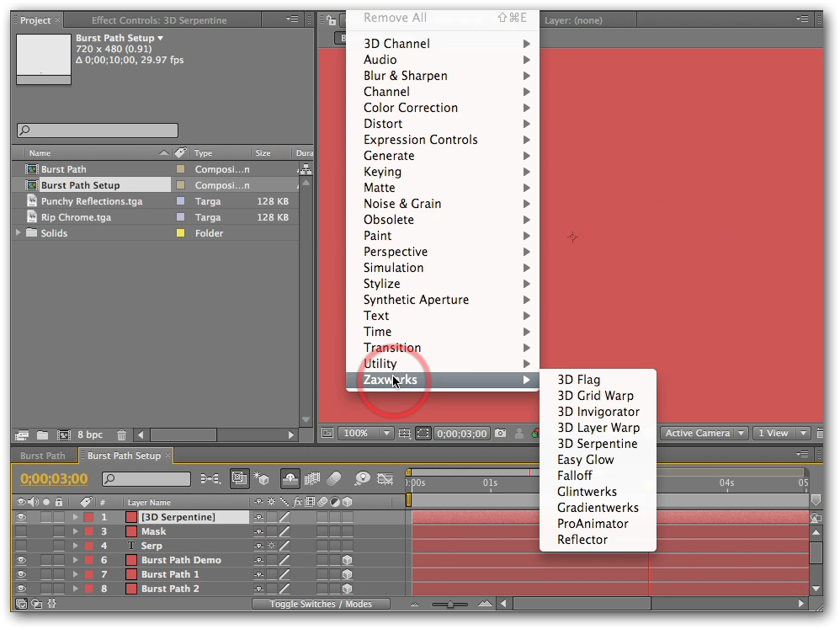The image size is (840, 629).
Task: Open the Color Correction submenu
Action: [x=443, y=108]
